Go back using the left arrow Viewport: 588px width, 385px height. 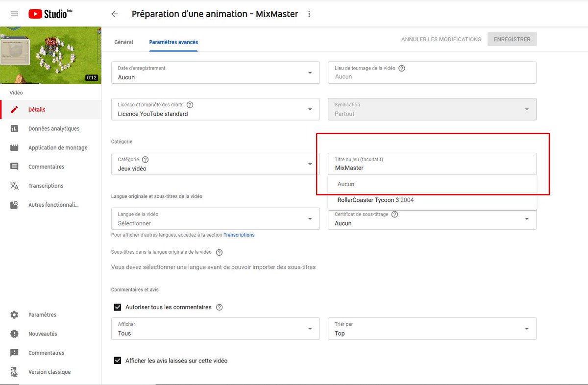click(x=115, y=14)
